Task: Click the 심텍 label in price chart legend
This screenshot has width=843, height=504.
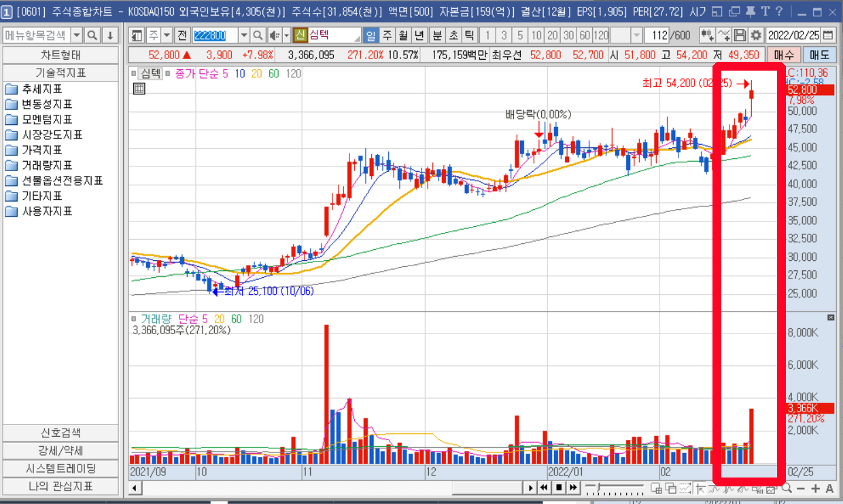Action: click(x=150, y=73)
